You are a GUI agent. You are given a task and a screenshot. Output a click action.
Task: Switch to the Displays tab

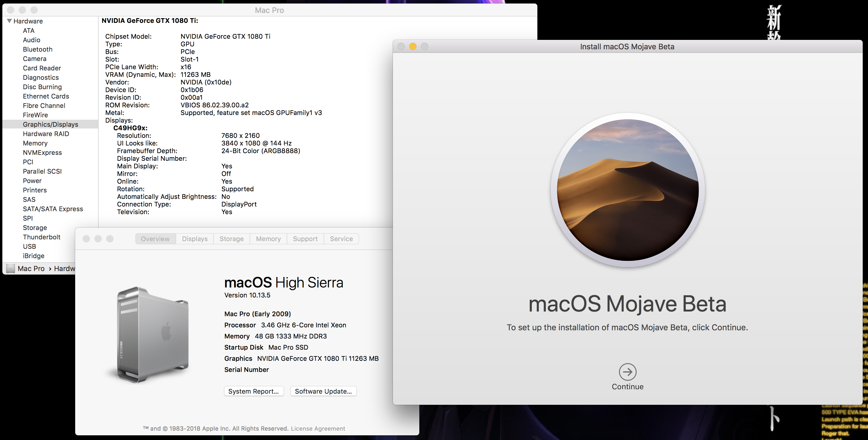click(x=194, y=239)
